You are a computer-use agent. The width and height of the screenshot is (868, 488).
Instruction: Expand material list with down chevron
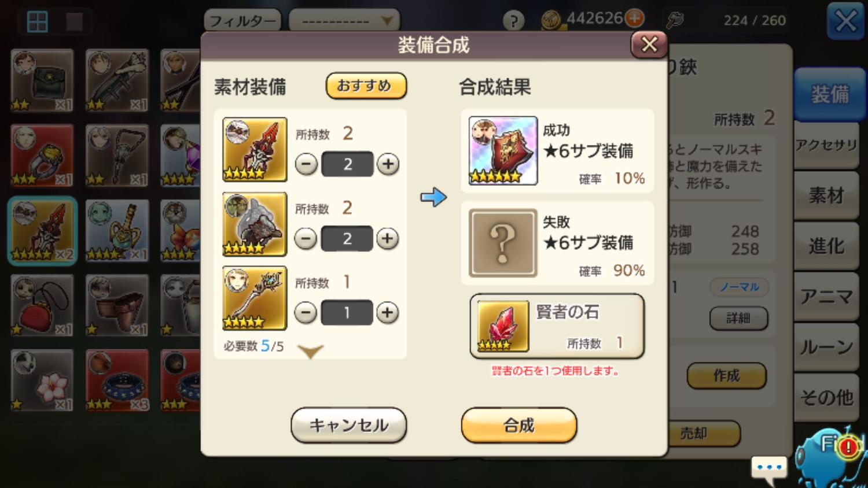pyautogui.click(x=310, y=350)
